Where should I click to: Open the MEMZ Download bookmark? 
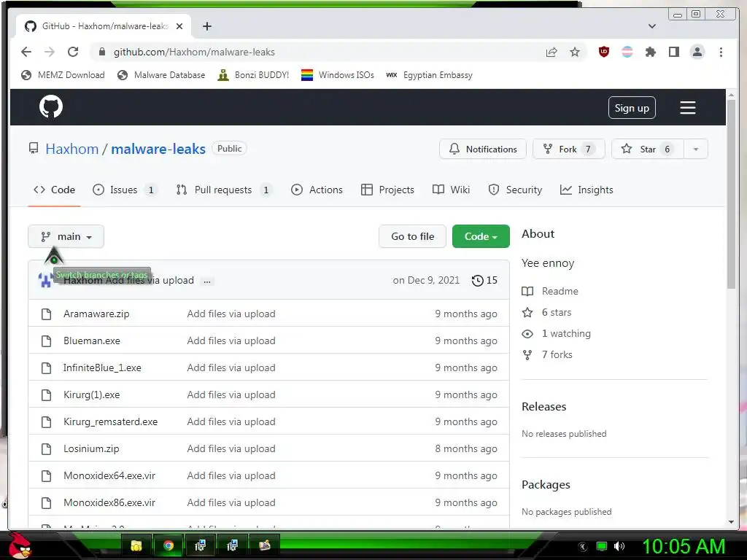(63, 75)
